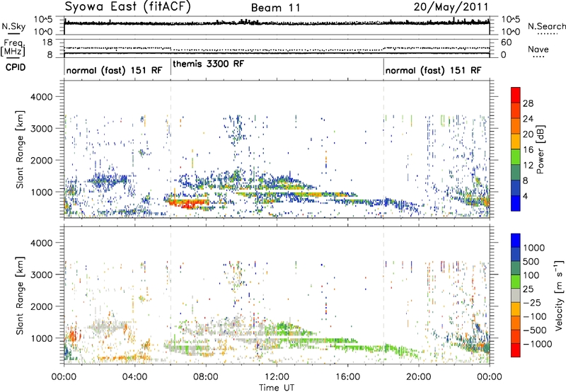
Task: Click the second 'normal (fast) 151 RF' label after 18:00
Action: (x=433, y=70)
